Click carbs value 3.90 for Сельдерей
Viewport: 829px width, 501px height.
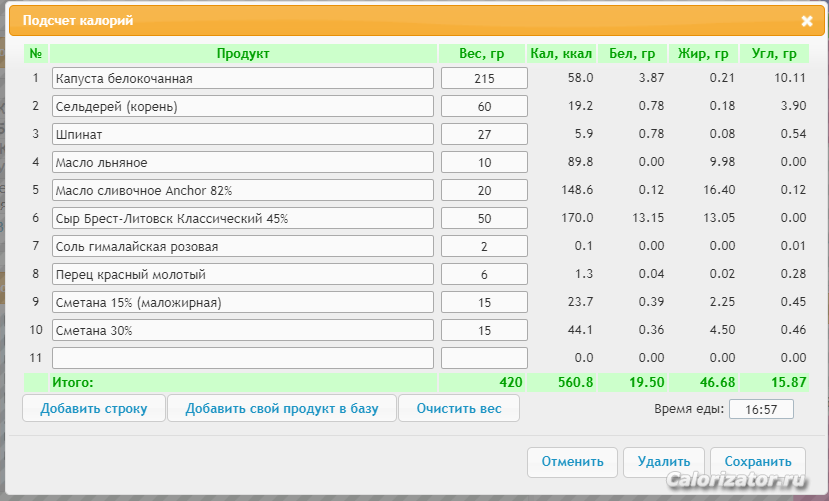click(794, 106)
